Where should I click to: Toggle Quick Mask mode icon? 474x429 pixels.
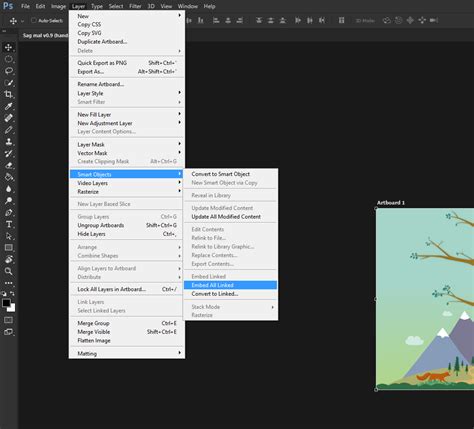pos(8,320)
